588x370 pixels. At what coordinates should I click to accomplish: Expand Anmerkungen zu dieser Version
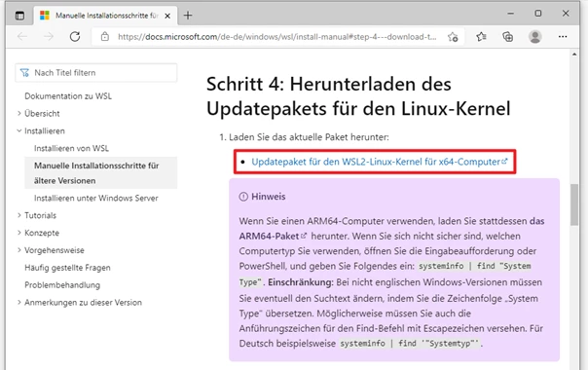click(19, 303)
